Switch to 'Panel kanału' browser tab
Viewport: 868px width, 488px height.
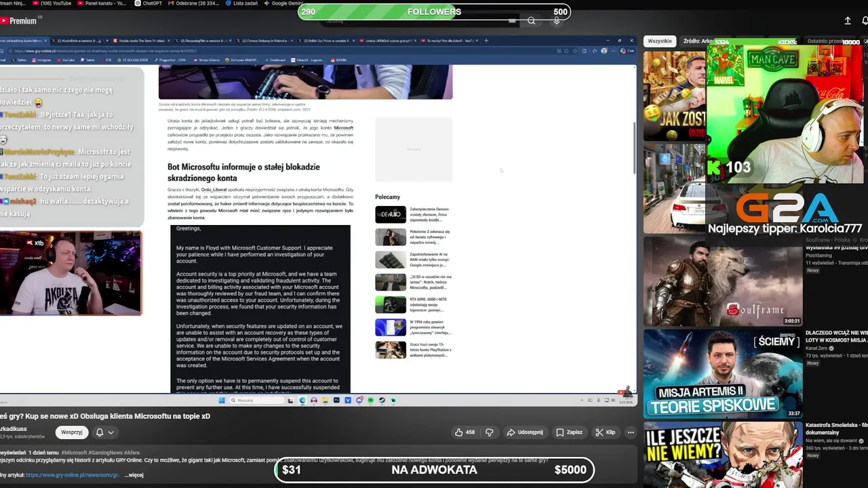102,3
